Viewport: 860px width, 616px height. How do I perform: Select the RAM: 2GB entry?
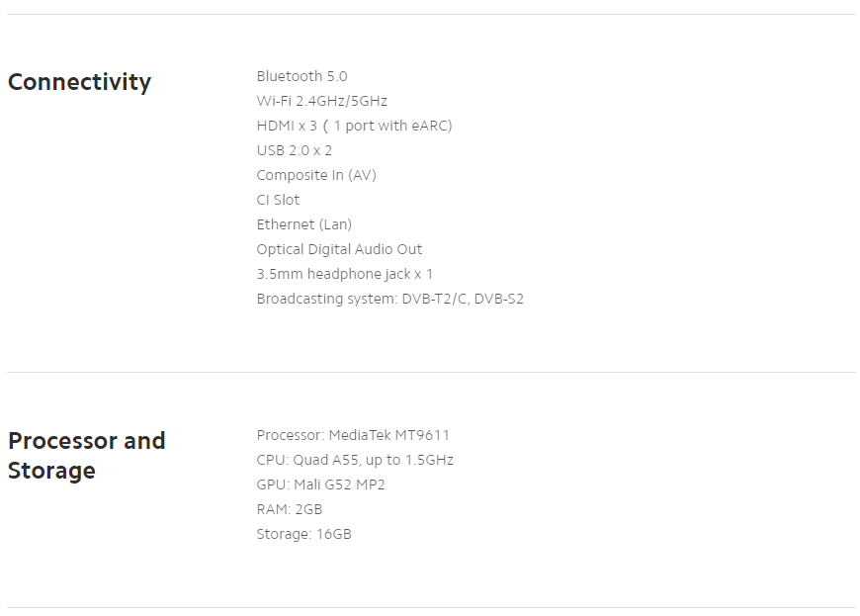click(x=289, y=509)
